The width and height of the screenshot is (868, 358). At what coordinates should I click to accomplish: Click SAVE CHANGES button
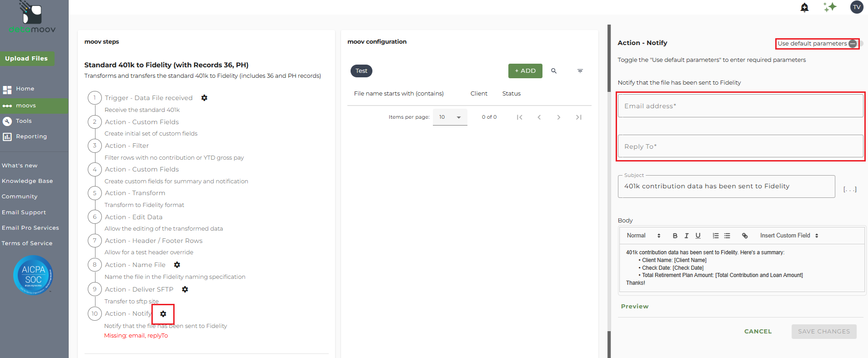(x=824, y=332)
